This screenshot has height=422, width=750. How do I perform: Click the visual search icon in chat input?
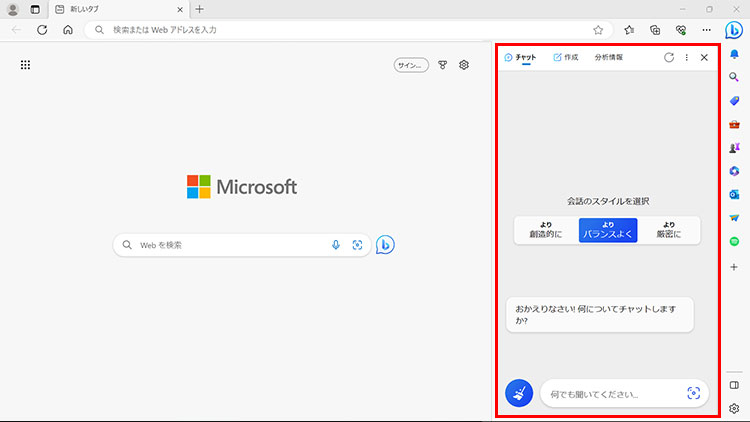[x=693, y=393]
